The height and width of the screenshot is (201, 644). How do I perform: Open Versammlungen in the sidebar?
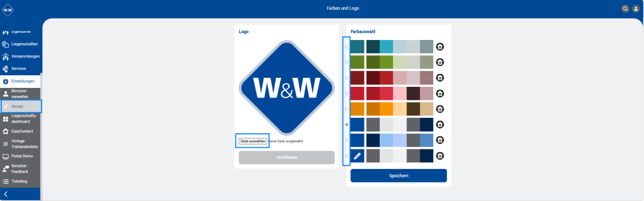point(20,56)
